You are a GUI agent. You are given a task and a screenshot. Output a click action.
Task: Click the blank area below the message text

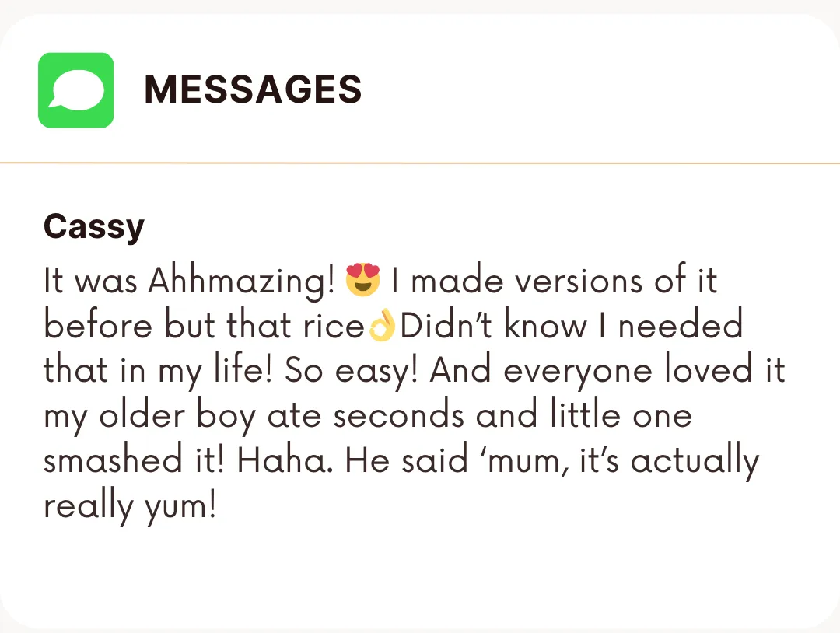[x=420, y=575]
